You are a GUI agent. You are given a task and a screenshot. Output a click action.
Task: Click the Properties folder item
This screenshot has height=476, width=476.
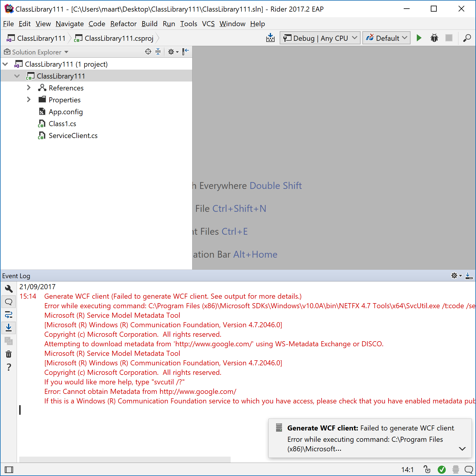pos(65,100)
